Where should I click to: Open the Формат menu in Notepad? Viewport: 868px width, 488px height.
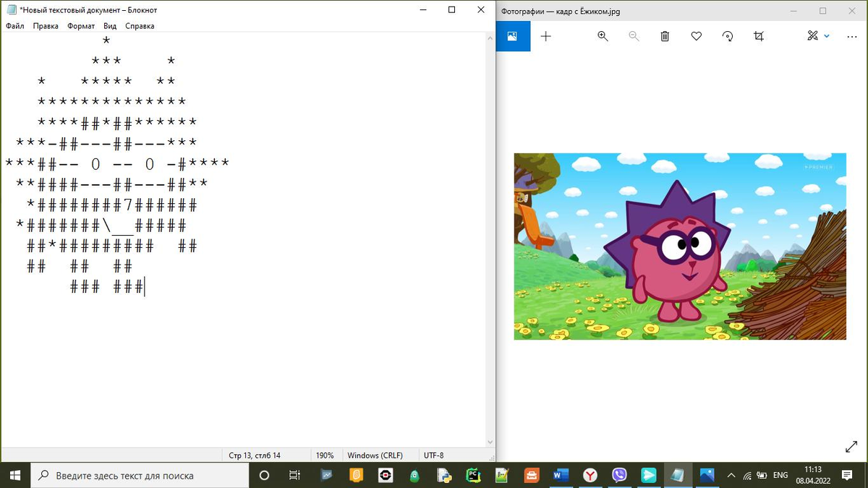pos(81,26)
